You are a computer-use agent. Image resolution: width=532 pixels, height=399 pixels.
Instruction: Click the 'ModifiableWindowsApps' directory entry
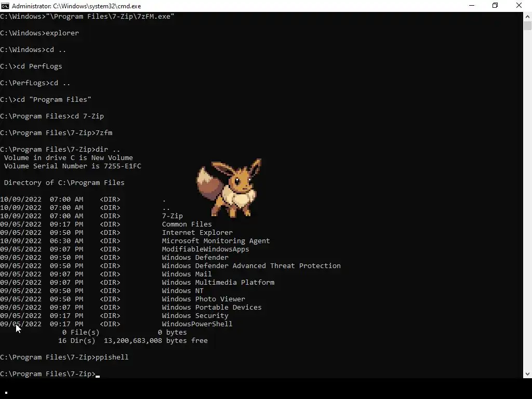click(206, 249)
